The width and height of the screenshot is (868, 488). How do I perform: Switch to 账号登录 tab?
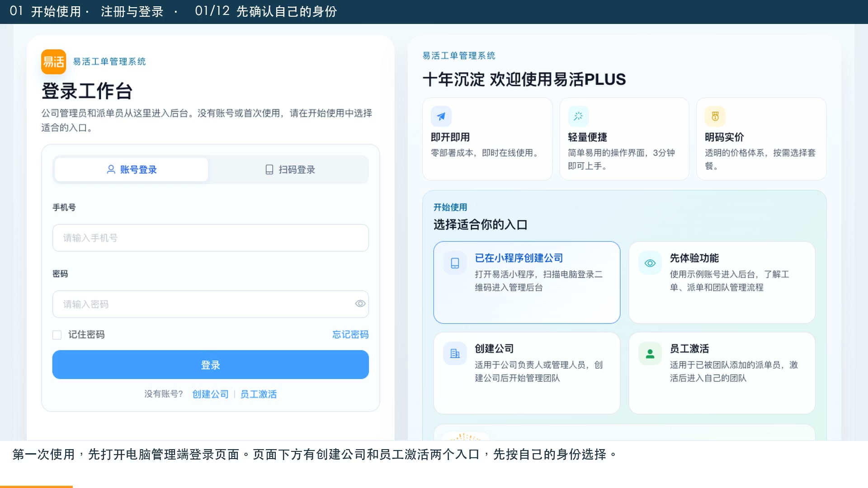(x=132, y=169)
